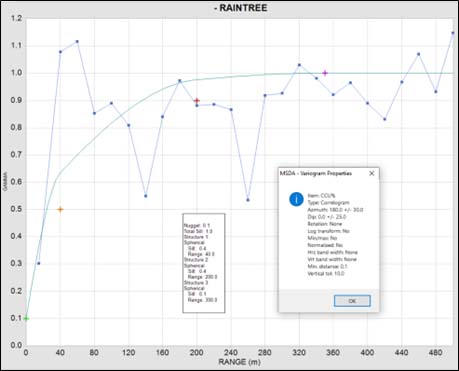
Task: Click OK in Variogram Properties dialog
Action: [352, 301]
